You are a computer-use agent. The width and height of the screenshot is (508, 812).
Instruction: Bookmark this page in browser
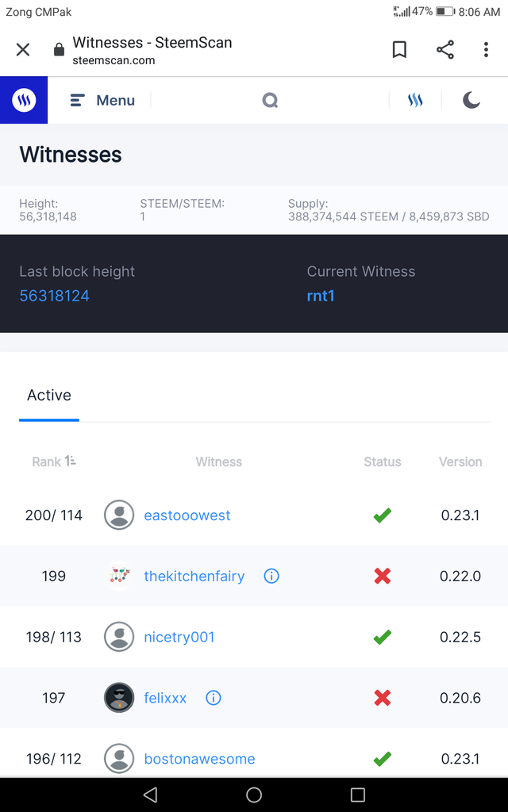[399, 50]
